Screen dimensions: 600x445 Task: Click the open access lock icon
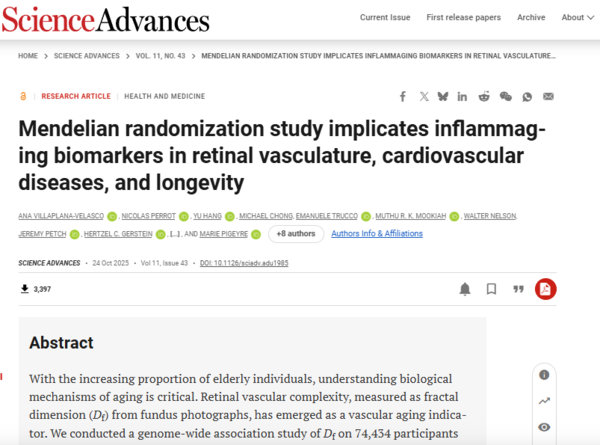pos(22,96)
